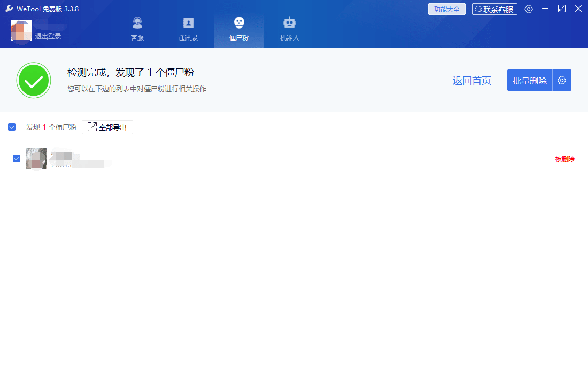
Task: Click the user profile avatar
Action: pyautogui.click(x=21, y=30)
